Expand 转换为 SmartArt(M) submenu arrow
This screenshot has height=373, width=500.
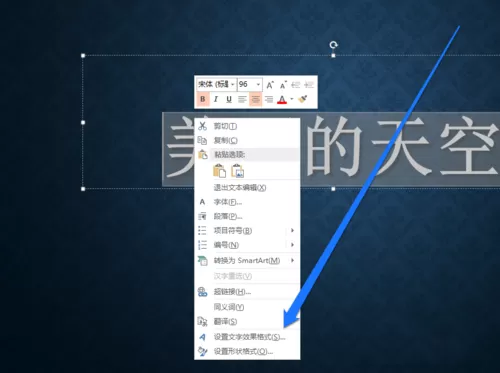coord(292,260)
